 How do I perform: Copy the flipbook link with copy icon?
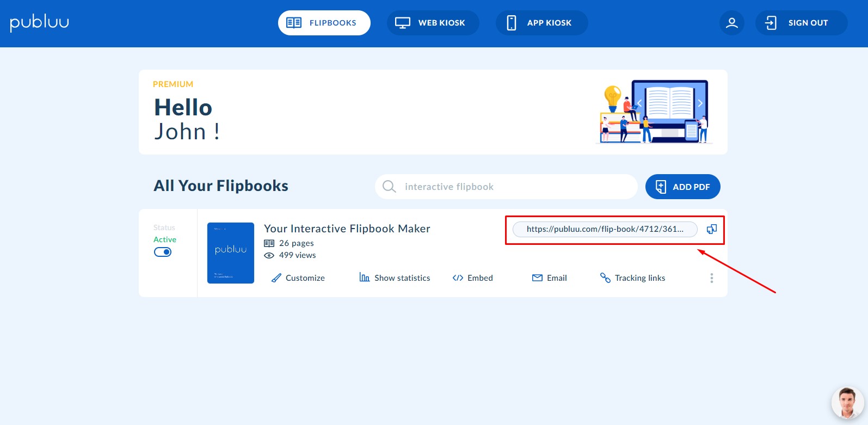click(x=711, y=229)
